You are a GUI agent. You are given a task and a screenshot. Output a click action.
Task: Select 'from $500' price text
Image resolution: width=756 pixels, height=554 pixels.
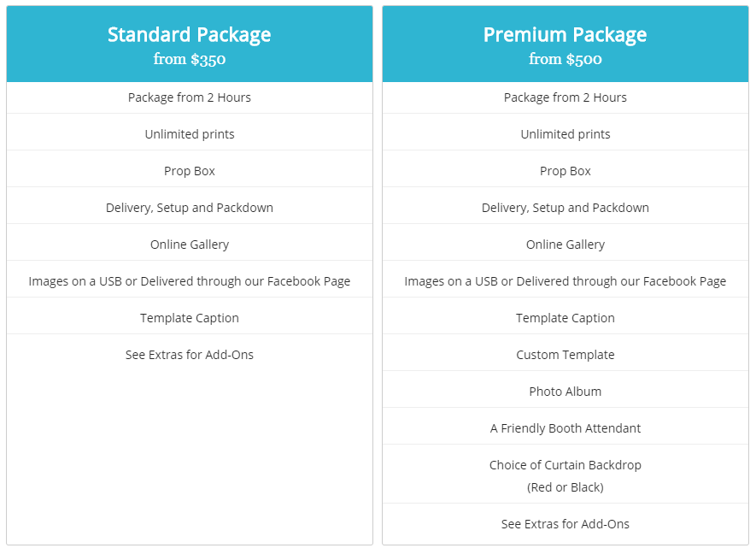point(565,59)
